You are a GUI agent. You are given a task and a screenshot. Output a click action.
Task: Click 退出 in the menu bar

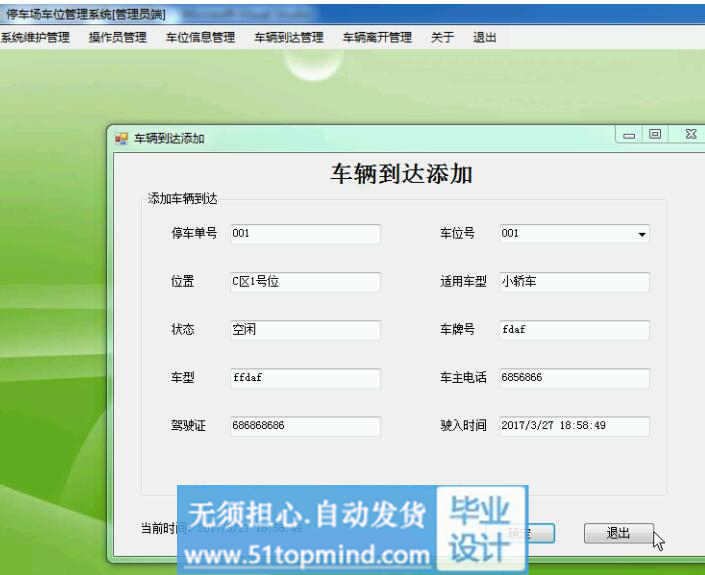point(484,37)
